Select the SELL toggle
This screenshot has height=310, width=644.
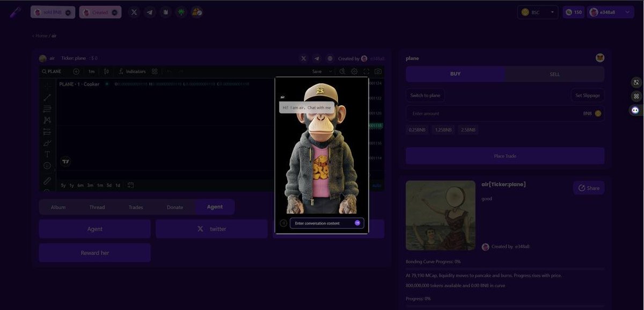pyautogui.click(x=554, y=74)
